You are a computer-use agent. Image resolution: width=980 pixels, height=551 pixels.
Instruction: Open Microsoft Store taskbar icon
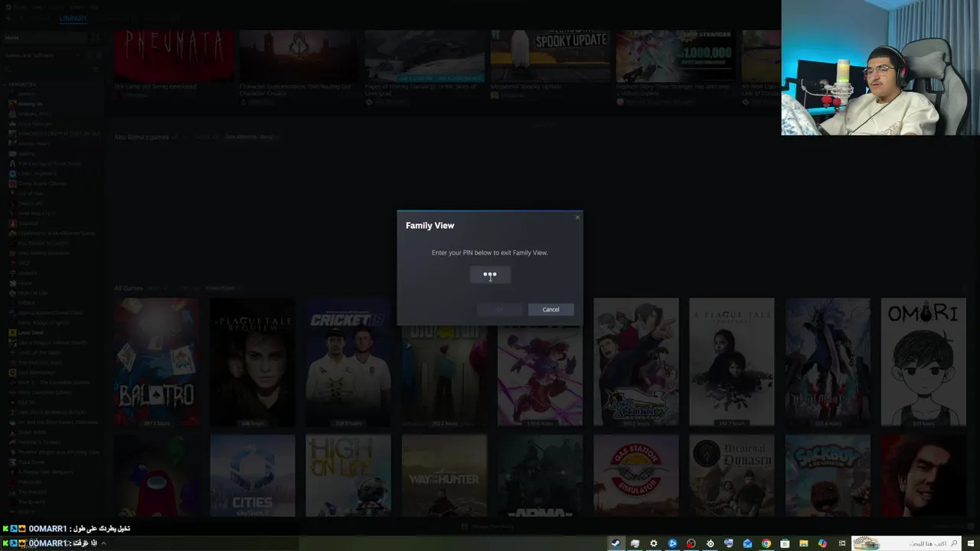click(785, 543)
